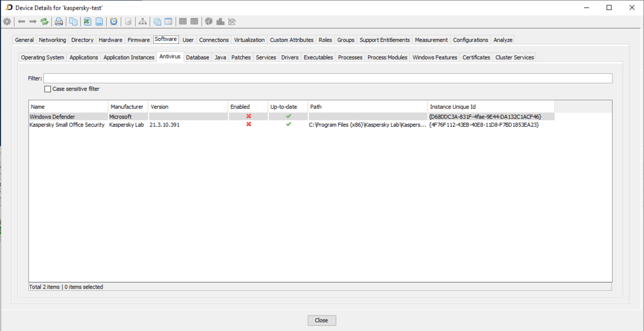Viewport: 644px width, 331px height.
Task: Click the back arrow toolbar icon
Action: pos(21,21)
